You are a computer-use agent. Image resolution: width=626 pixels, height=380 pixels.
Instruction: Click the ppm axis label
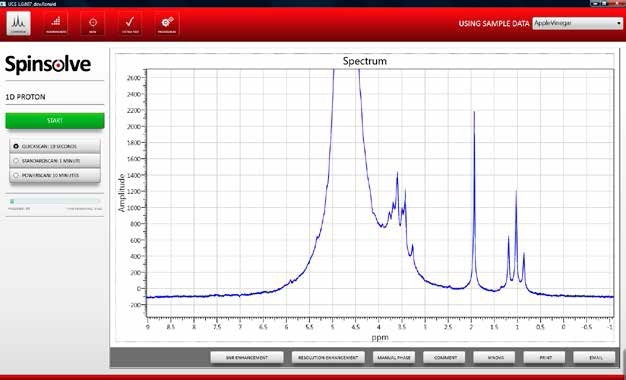(380, 337)
